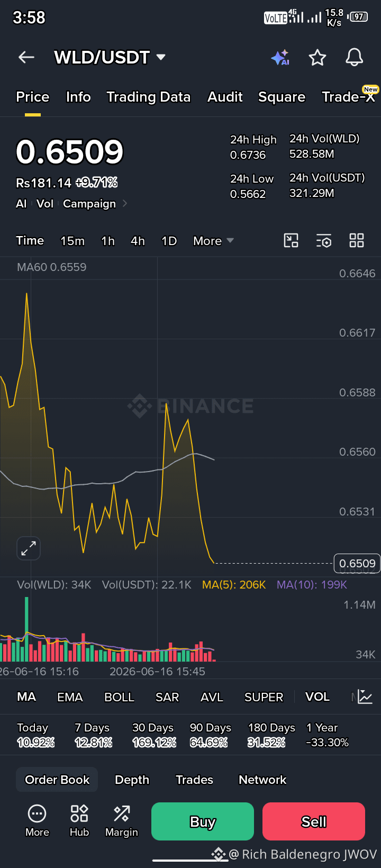Select the Time chart interval
This screenshot has width=381, height=868.
point(30,241)
